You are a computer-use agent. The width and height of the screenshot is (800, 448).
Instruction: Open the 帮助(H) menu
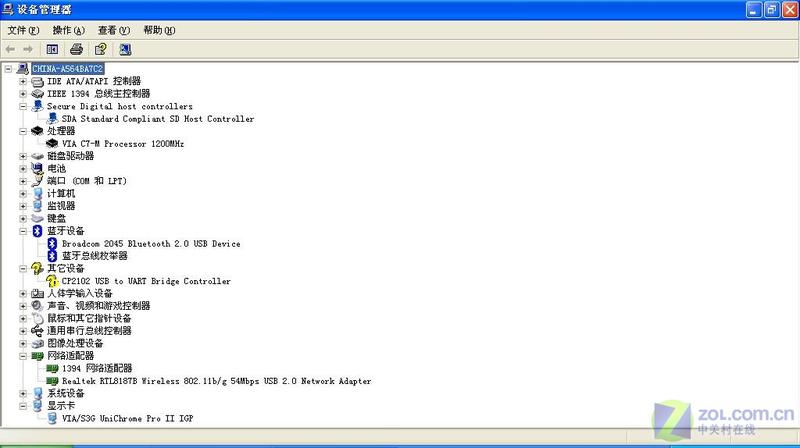tap(159, 31)
